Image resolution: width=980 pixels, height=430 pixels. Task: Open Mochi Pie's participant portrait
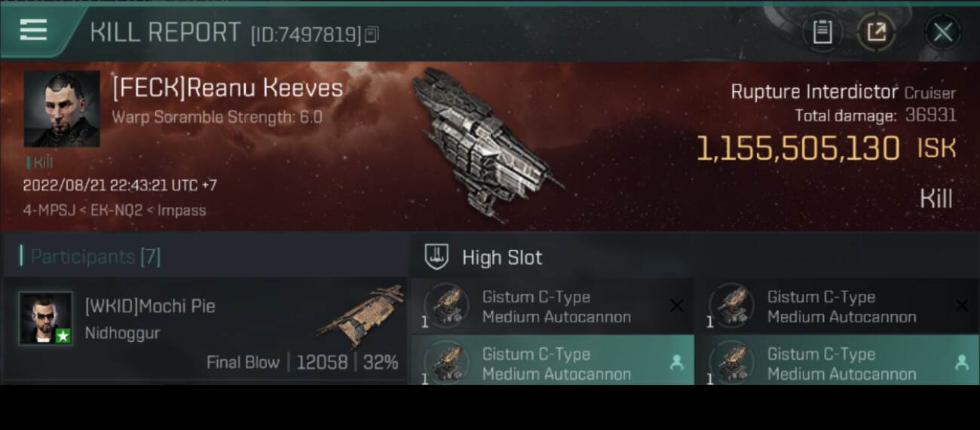pos(46,319)
